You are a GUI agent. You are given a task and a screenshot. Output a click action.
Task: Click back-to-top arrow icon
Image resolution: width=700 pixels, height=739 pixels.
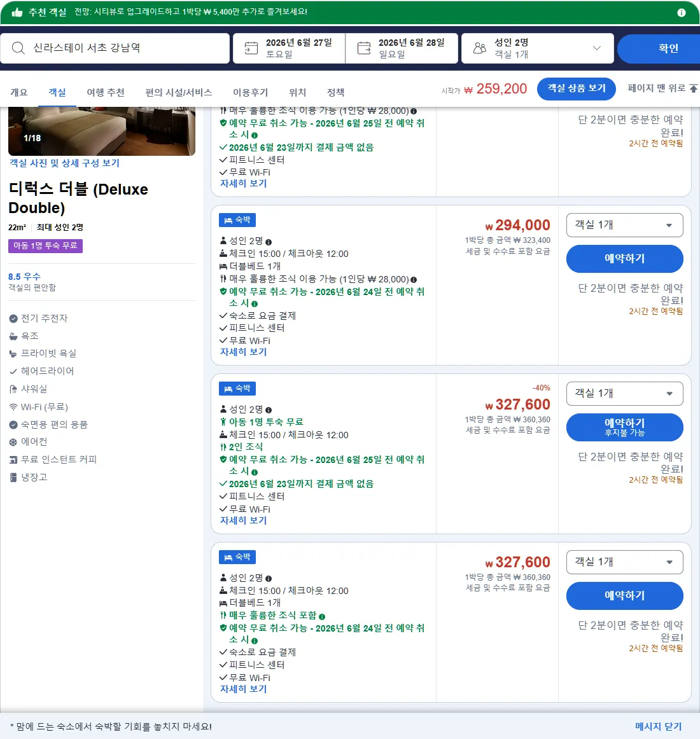[x=693, y=88]
